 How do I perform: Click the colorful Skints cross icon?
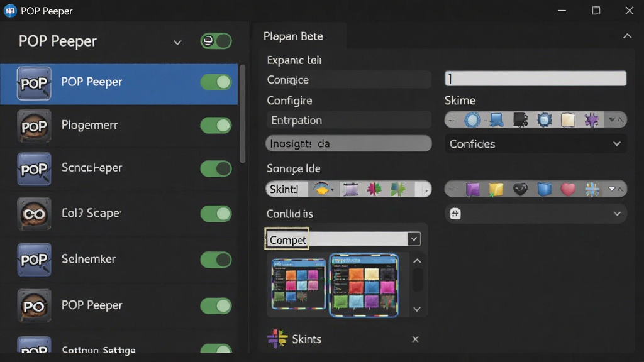(x=277, y=339)
